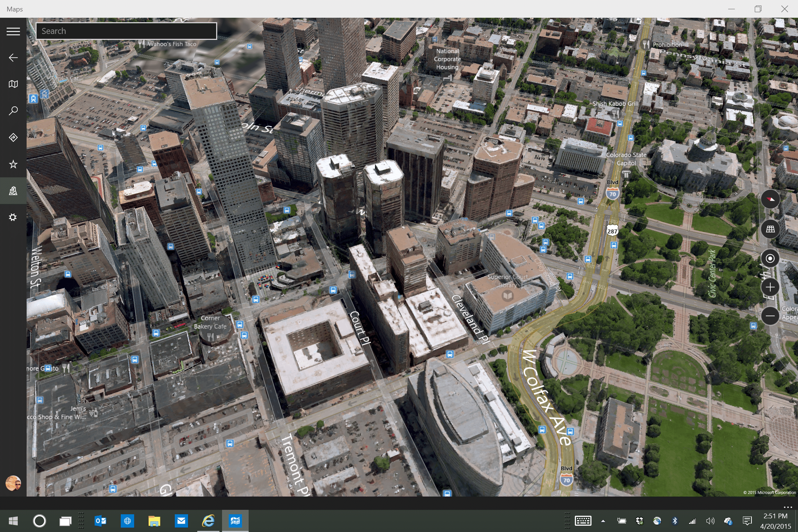Open the touch keyboard from system tray
798x532 pixels.
[x=583, y=521]
